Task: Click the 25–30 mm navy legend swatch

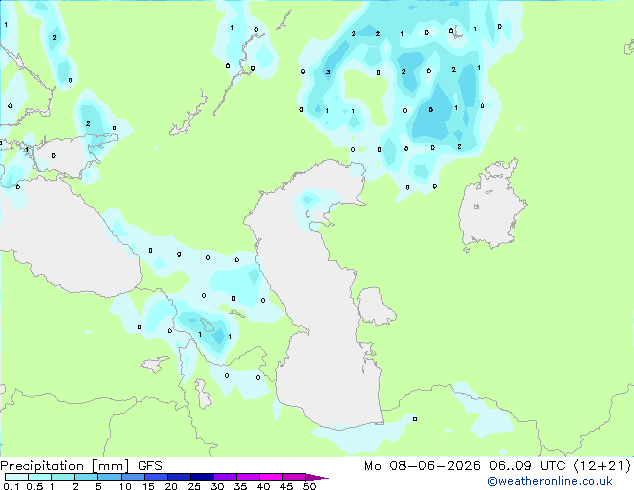Action: 202,477
